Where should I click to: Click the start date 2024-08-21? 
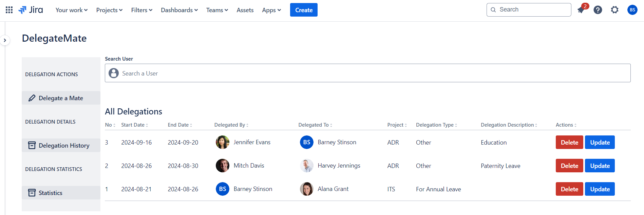coord(136,189)
